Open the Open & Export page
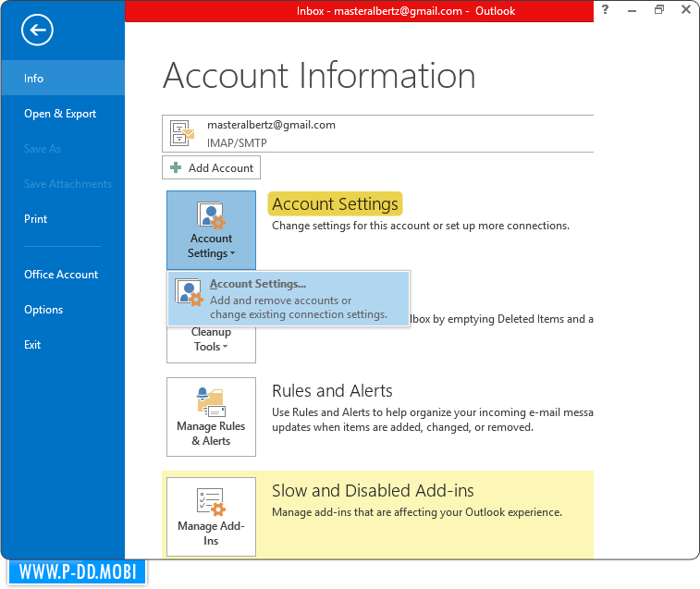The image size is (700, 589). tap(60, 114)
